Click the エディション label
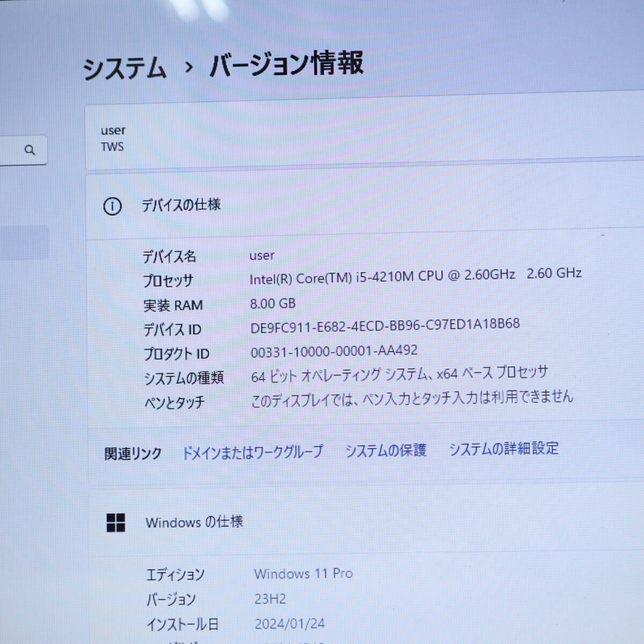The height and width of the screenshot is (644, 644). [x=175, y=575]
